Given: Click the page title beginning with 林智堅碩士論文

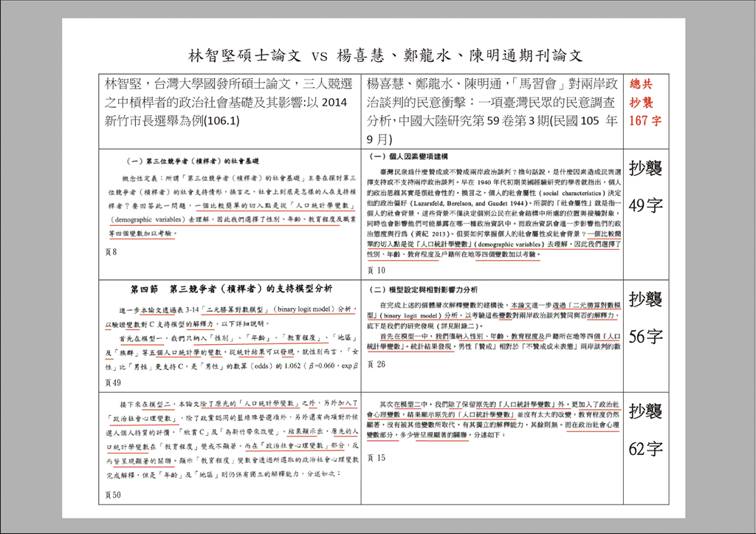Looking at the screenshot, I should point(385,56).
